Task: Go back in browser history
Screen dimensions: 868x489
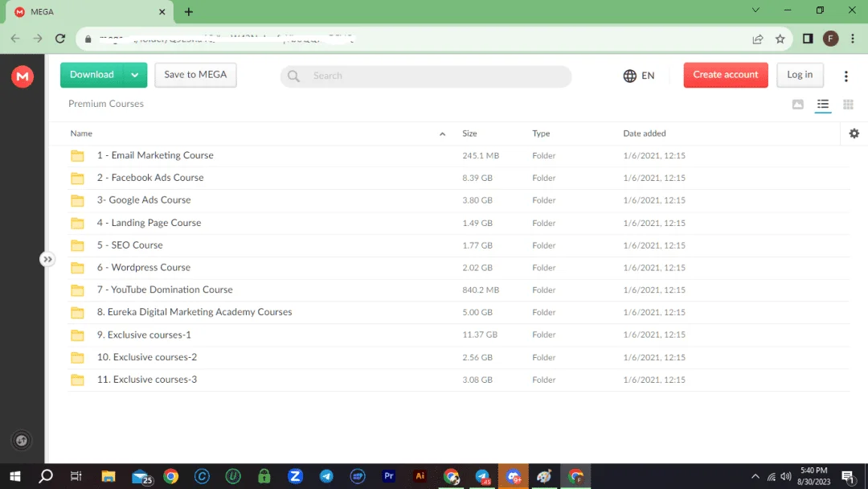Action: 15,39
